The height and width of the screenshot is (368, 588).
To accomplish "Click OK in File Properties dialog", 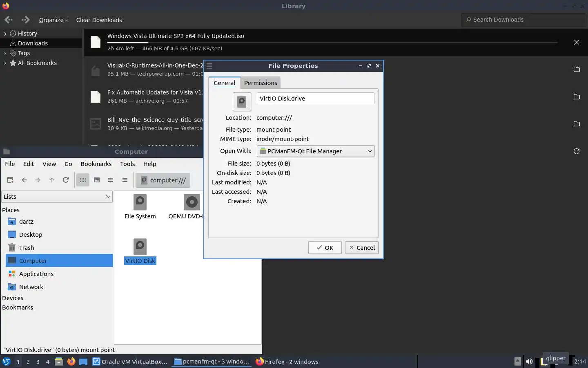I will (x=325, y=248).
